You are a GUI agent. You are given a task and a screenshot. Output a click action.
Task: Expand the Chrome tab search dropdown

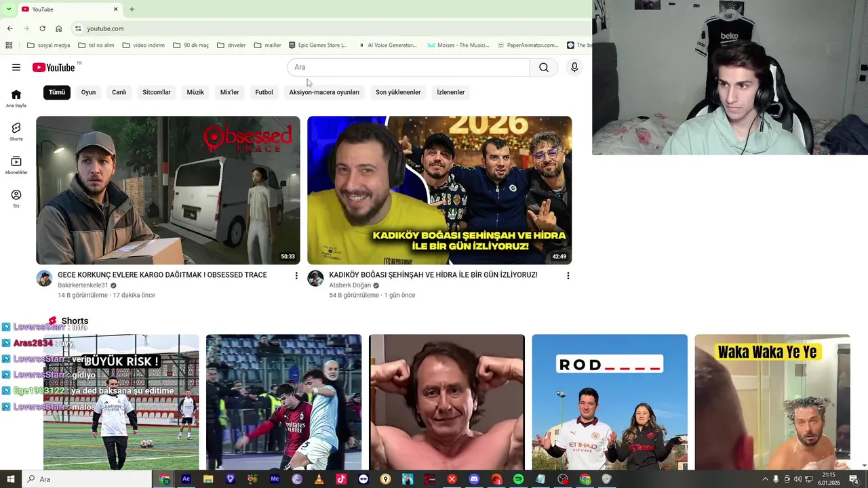(8, 9)
